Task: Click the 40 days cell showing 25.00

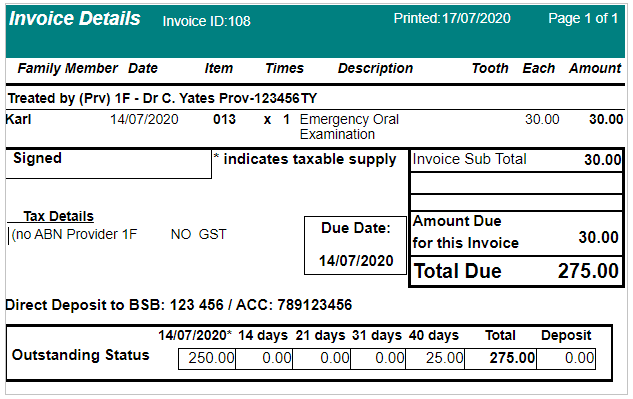Action: [435, 359]
